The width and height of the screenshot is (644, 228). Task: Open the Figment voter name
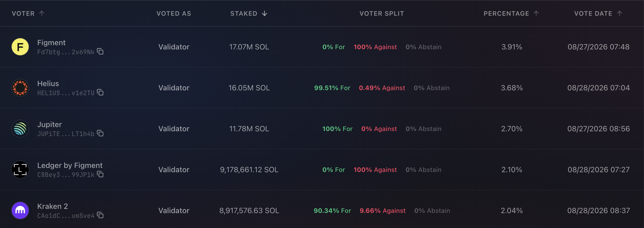pos(51,43)
